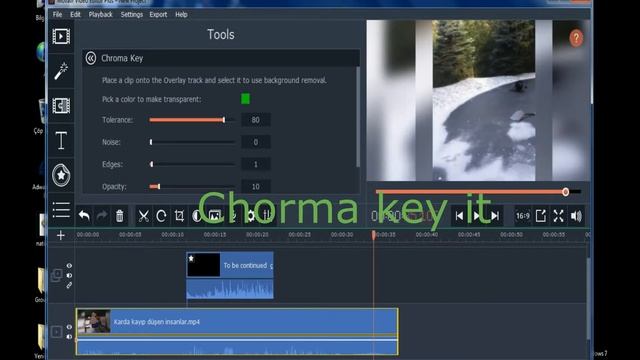This screenshot has height=360, width=640.
Task: Toggle overlay track link icon
Action: [x=69, y=285]
